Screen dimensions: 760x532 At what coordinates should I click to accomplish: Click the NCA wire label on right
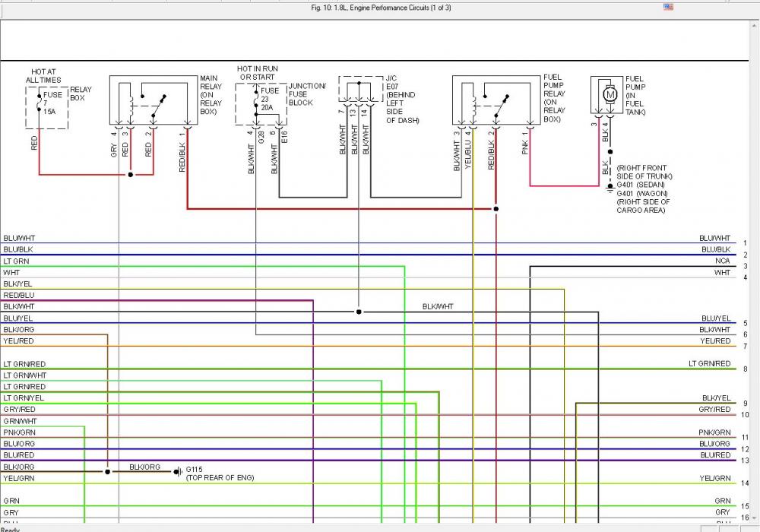[722, 261]
